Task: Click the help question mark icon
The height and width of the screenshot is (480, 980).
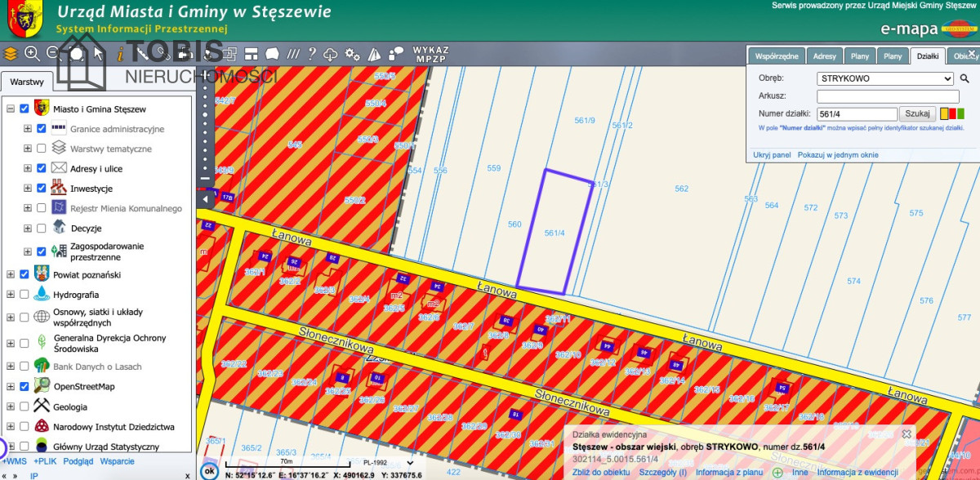Action: [x=311, y=54]
